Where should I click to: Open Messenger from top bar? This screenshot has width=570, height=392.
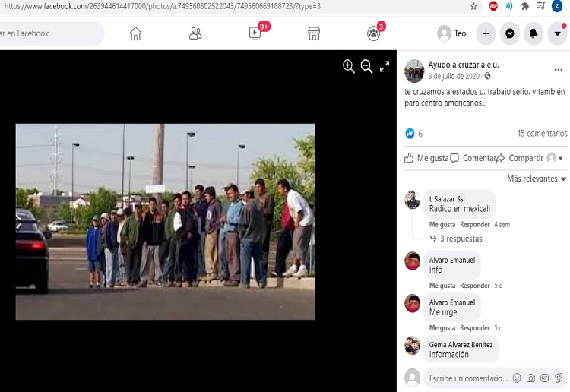510,33
